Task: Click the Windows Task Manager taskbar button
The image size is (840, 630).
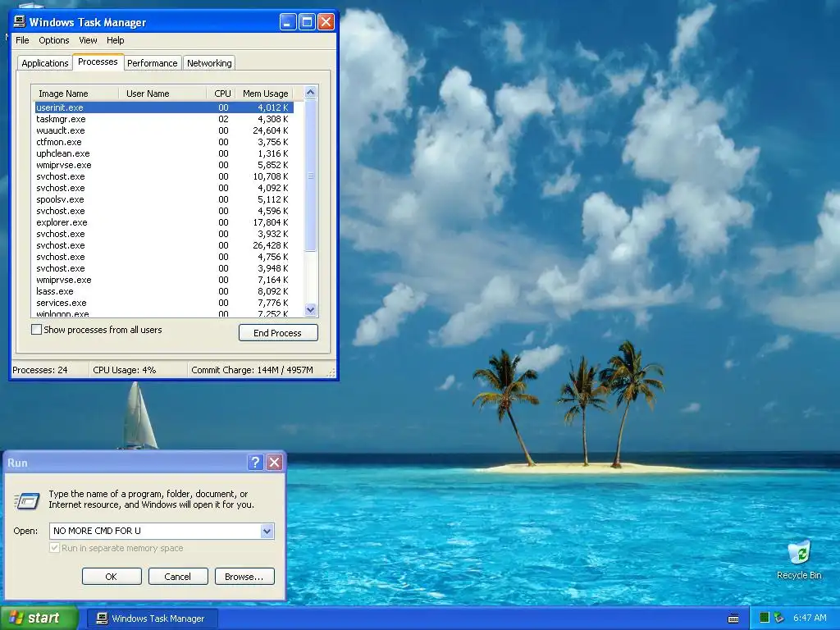Action: pyautogui.click(x=152, y=619)
